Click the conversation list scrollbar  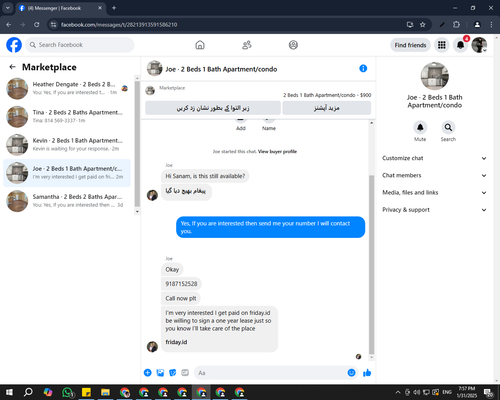(137, 143)
